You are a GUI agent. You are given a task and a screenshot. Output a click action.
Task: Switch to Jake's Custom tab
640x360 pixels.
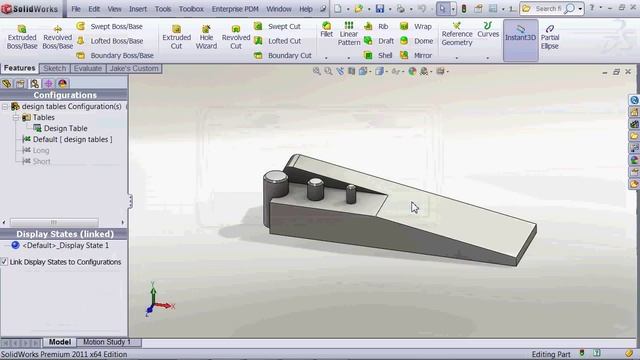click(134, 69)
